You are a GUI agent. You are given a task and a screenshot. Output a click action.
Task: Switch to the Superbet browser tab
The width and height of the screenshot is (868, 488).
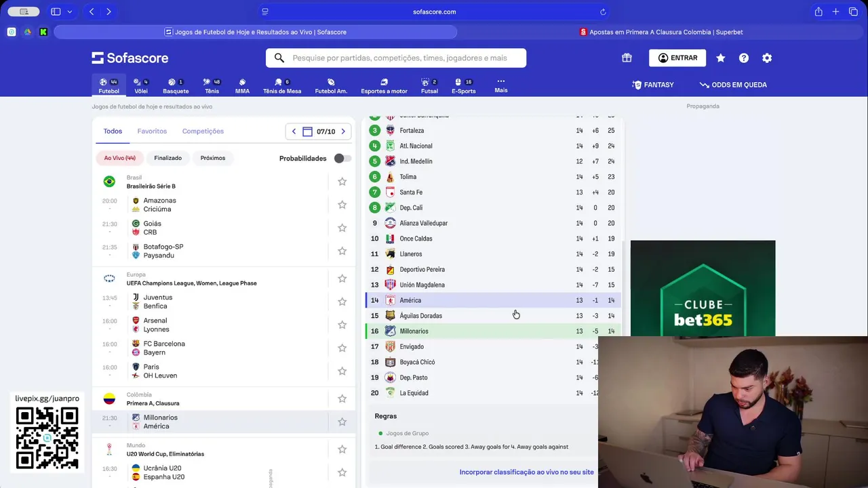(x=660, y=32)
